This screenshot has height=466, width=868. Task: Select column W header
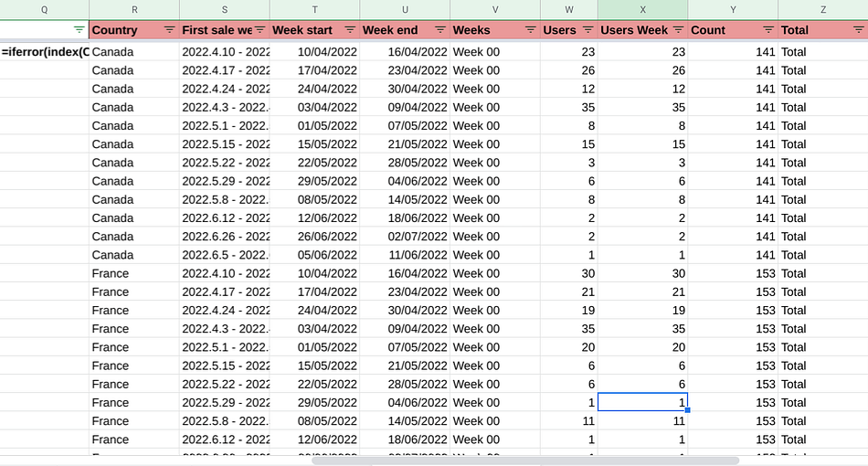click(x=569, y=10)
